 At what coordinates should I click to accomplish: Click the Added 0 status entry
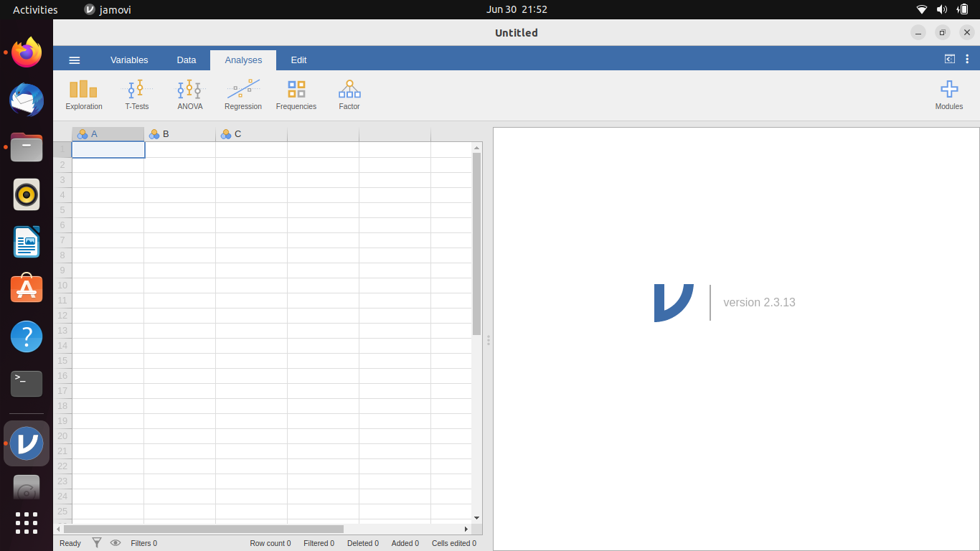pyautogui.click(x=405, y=543)
